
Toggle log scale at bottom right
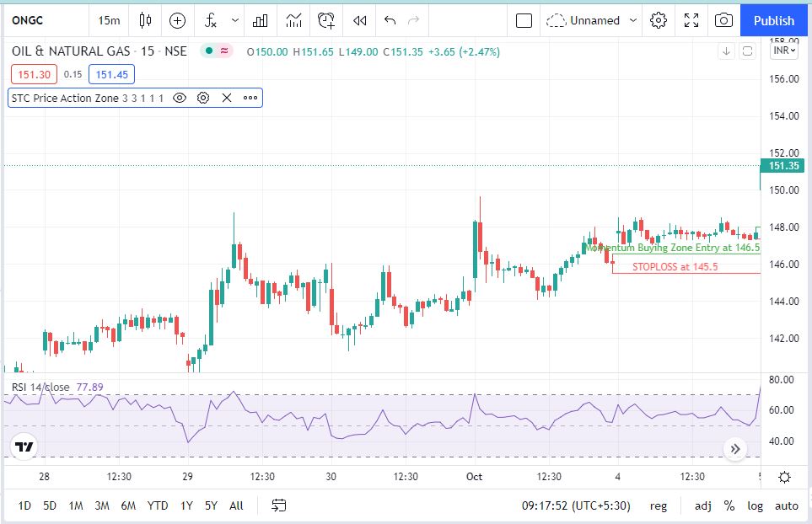(755, 505)
